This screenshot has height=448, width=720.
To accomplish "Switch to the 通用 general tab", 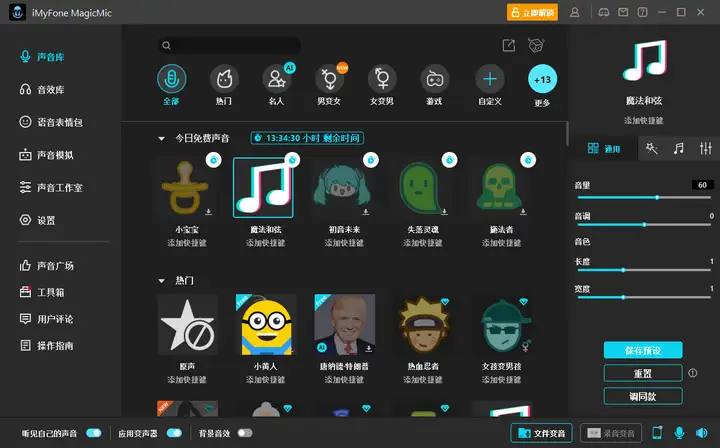I will tap(603, 148).
